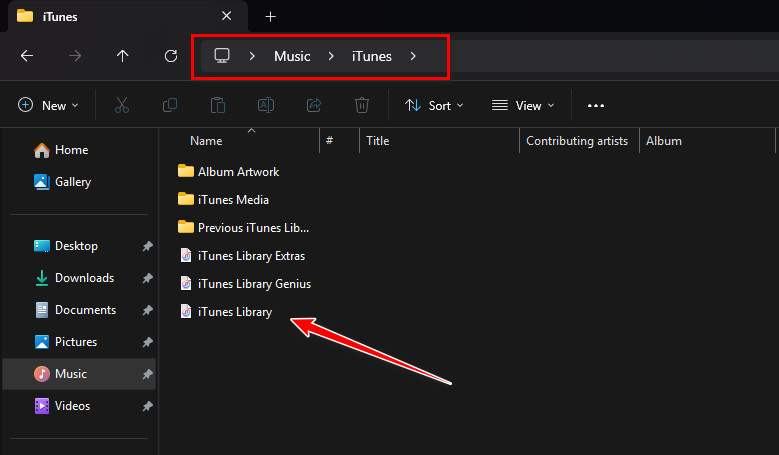The image size is (779, 455).
Task: Click the Paste clipboard icon
Action: pos(218,105)
